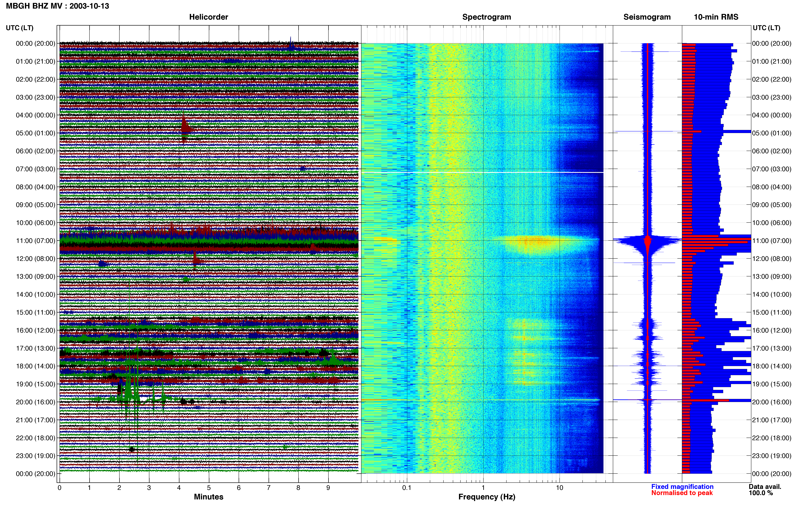Click the left time label '00:00 (20:00)' at top
The height and width of the screenshot is (508, 812).
36,44
